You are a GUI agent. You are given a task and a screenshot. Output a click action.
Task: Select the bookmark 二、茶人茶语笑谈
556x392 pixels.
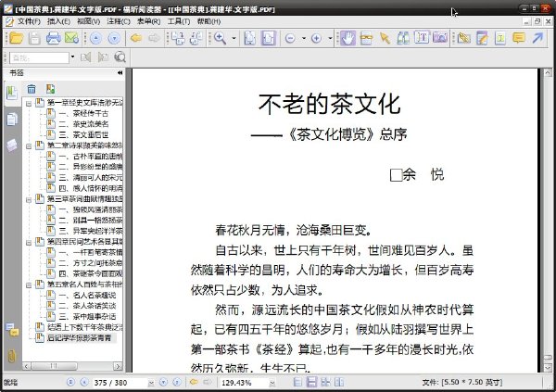tap(87, 306)
